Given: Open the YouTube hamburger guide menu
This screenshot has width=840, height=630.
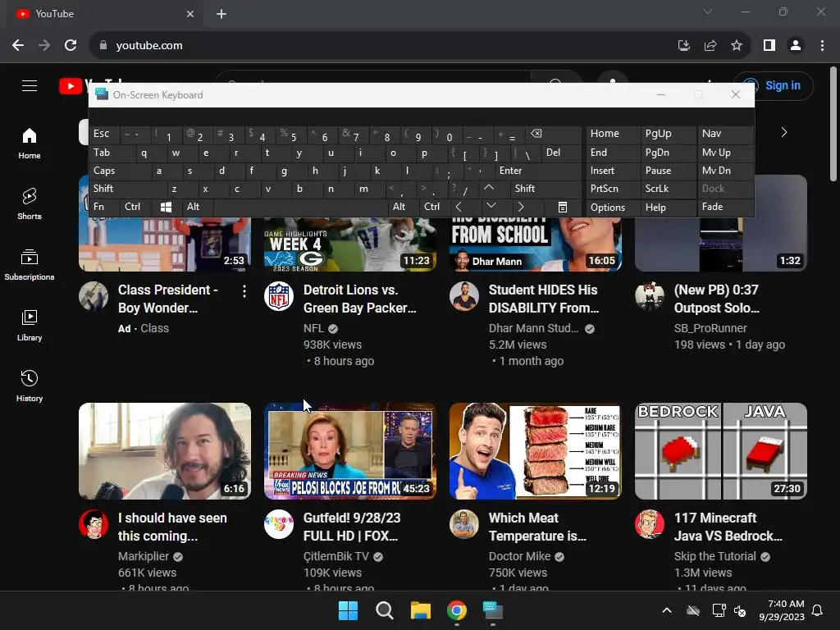Looking at the screenshot, I should [30, 85].
